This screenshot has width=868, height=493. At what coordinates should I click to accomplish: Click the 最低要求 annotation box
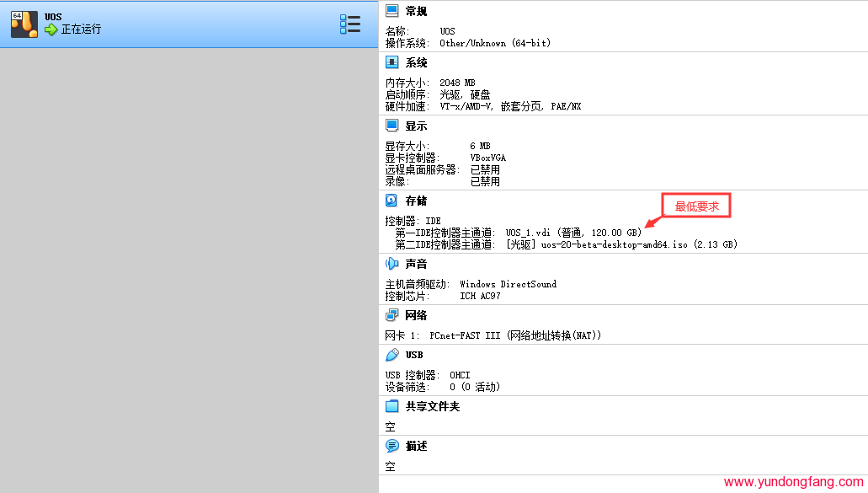click(696, 204)
